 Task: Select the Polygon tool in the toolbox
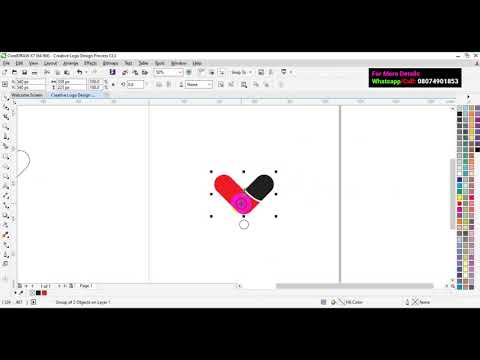coord(6,176)
